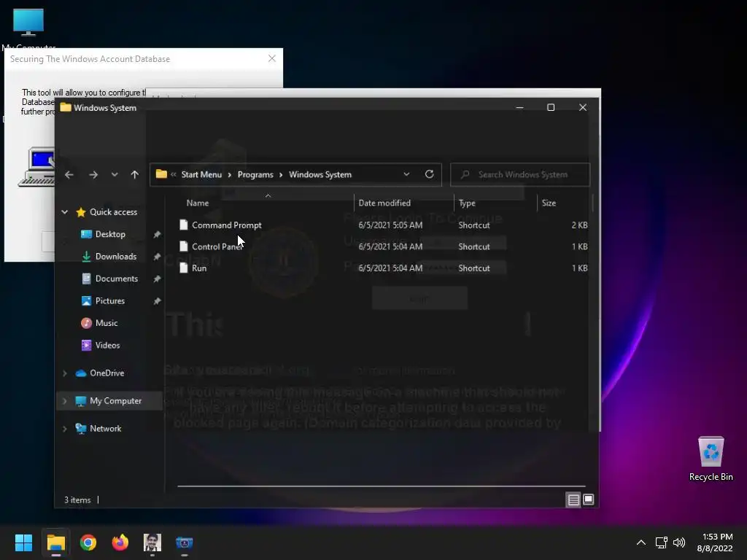Image resolution: width=747 pixels, height=560 pixels.
Task: Expand the Network tree node
Action: (x=65, y=429)
